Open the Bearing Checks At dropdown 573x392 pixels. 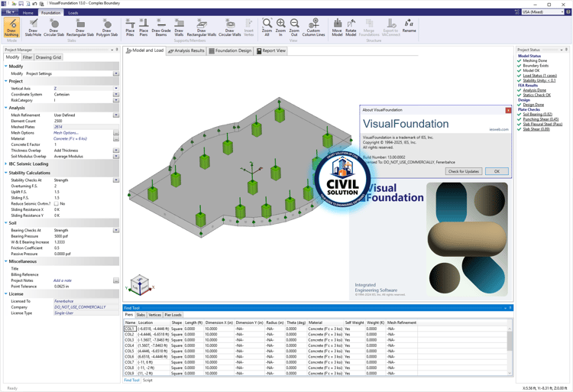(x=116, y=230)
